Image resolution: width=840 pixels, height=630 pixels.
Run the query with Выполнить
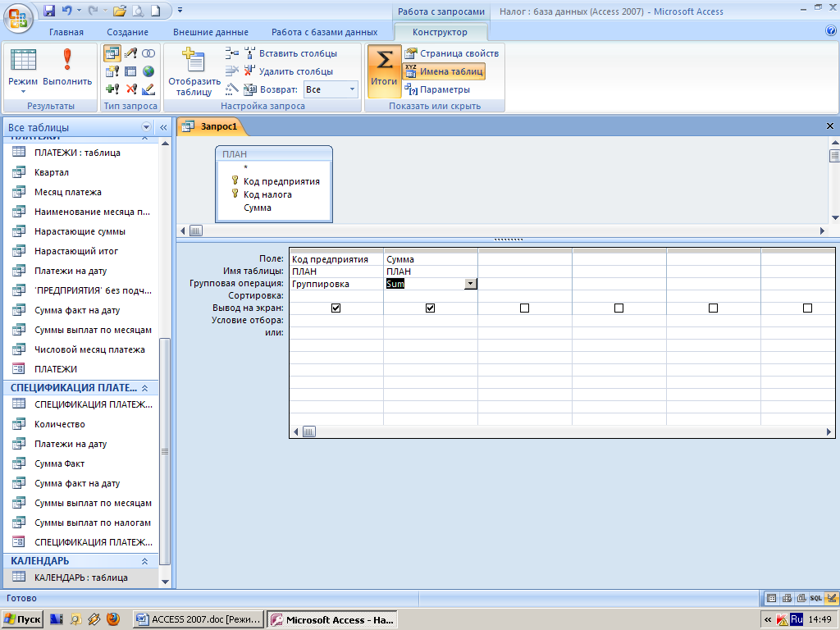point(67,67)
